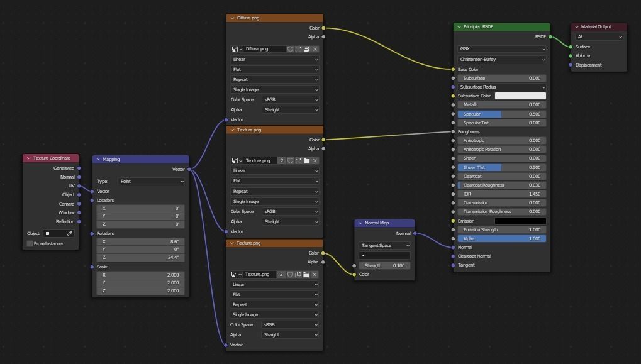This screenshot has height=364, width=641.
Task: Click eyedropper in Texture Coordinate Object field
Action: tap(69, 234)
